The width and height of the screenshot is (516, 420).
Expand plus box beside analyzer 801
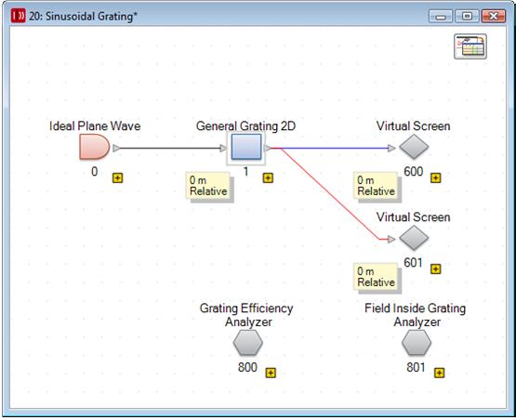click(x=440, y=373)
